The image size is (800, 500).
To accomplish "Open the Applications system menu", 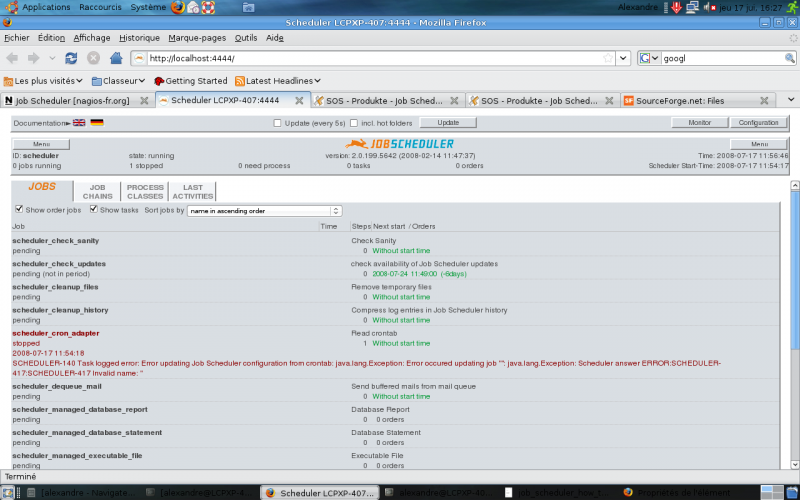I will point(46,7).
